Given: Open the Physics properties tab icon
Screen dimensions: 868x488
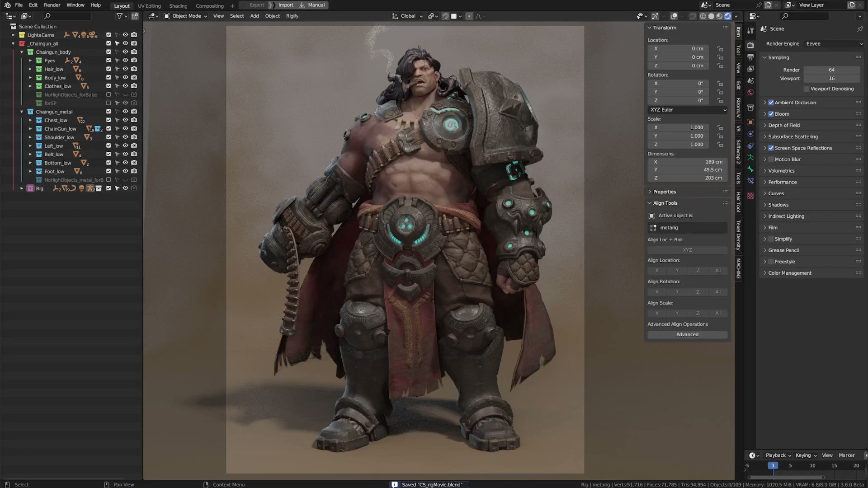Looking at the screenshot, I should (750, 134).
